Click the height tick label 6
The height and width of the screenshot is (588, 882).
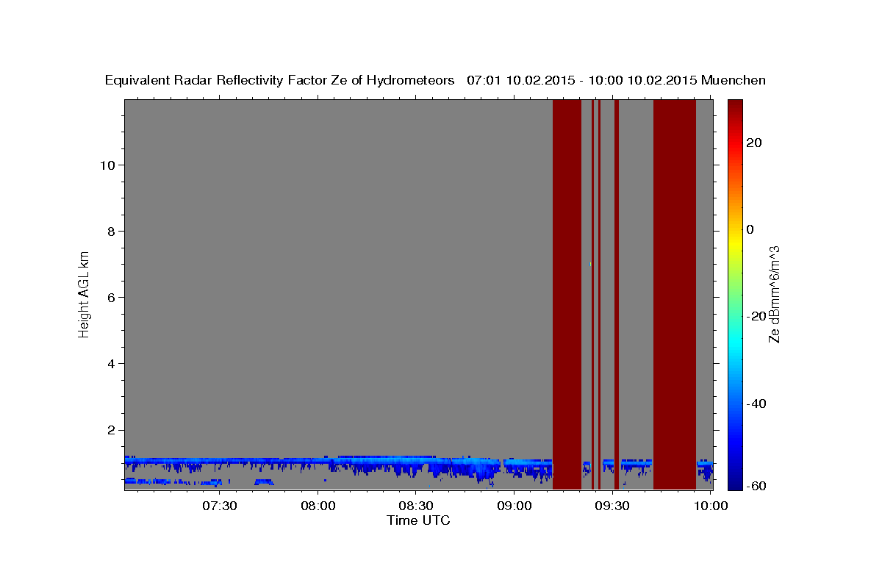pyautogui.click(x=110, y=298)
